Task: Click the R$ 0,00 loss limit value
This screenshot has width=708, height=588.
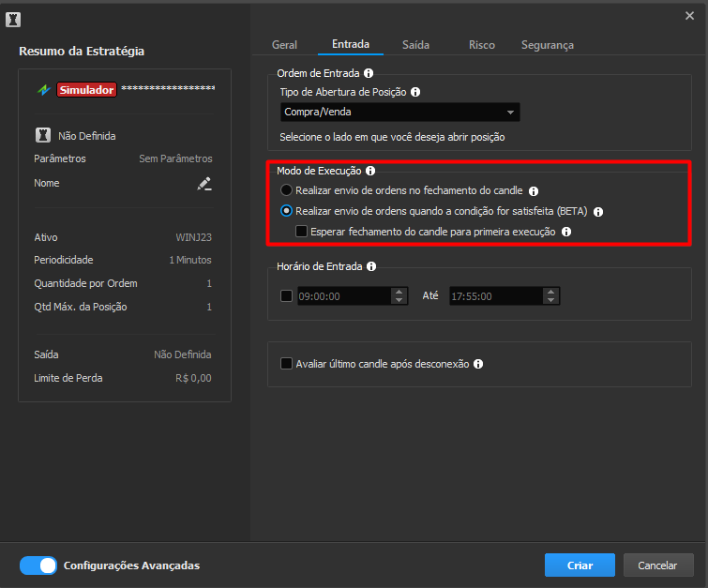Action: tap(193, 379)
